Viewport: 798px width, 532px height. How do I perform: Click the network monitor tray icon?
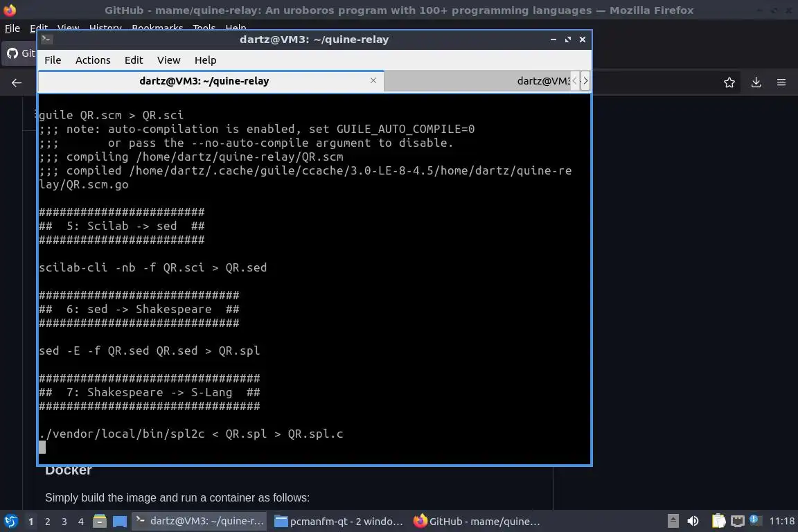tap(738, 521)
